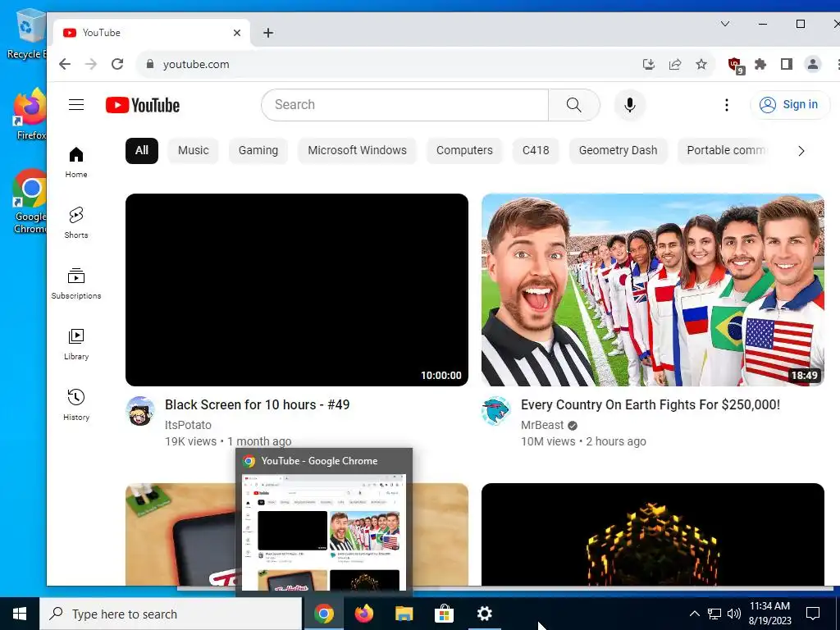
Task: Open Chrome extensions puzzle icon
Action: [760, 64]
